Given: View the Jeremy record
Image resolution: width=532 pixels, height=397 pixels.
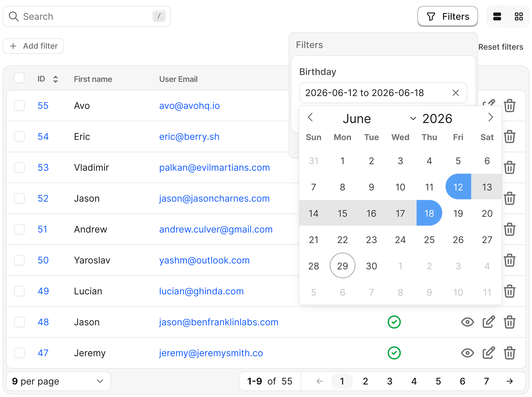Looking at the screenshot, I should tap(467, 353).
